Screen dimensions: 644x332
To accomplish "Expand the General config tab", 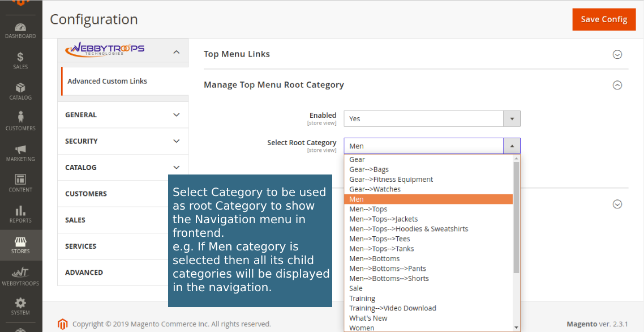I will click(123, 115).
